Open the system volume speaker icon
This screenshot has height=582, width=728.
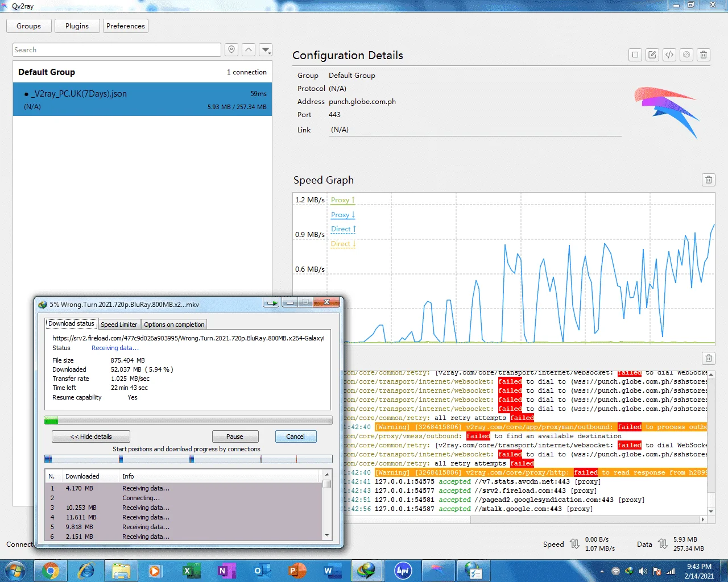[x=643, y=571]
